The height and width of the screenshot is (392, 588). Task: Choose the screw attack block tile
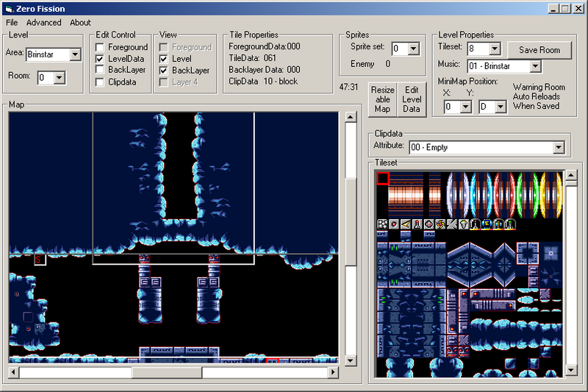440,224
